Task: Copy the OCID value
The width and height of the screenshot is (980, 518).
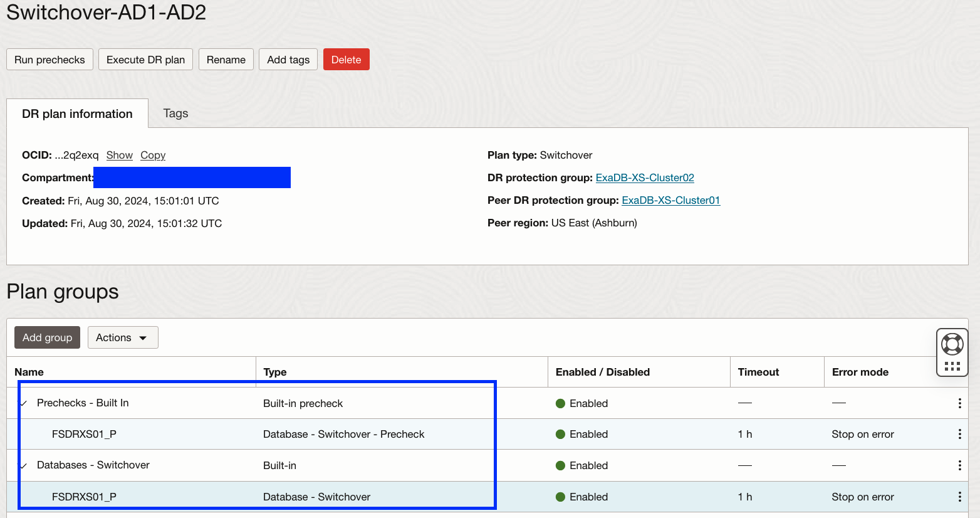Action: pos(153,155)
